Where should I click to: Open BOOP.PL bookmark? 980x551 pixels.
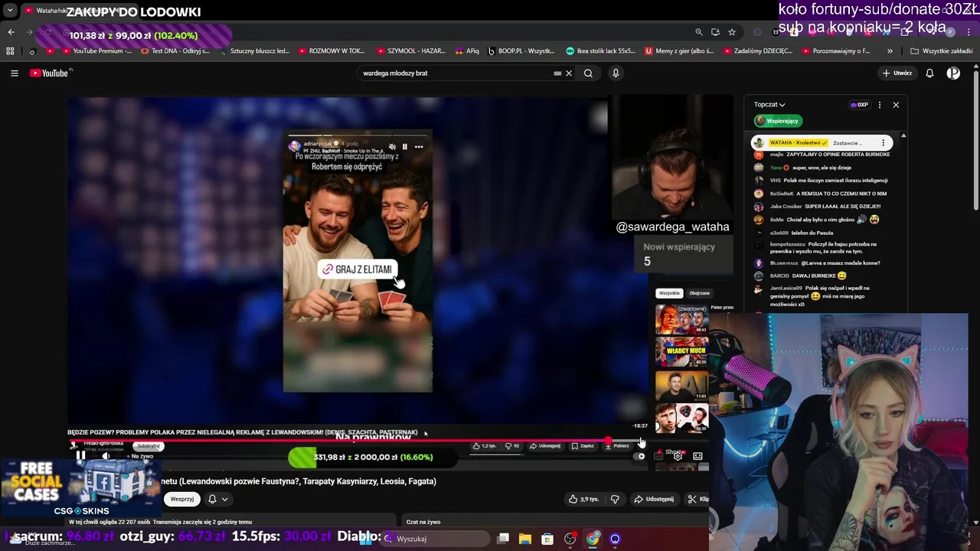pos(521,51)
